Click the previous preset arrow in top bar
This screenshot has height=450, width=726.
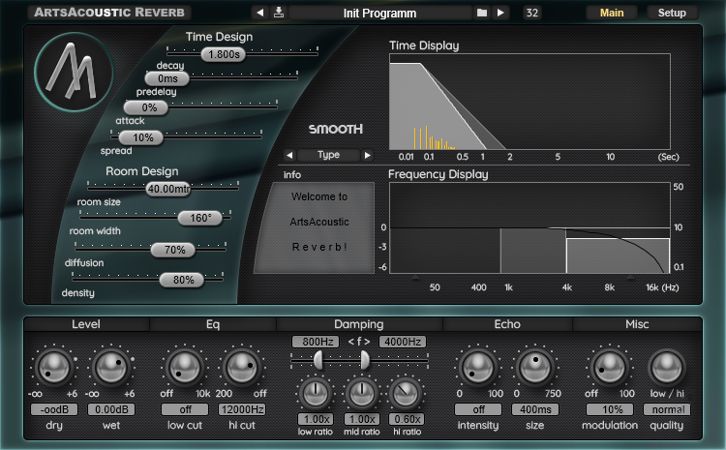(260, 13)
